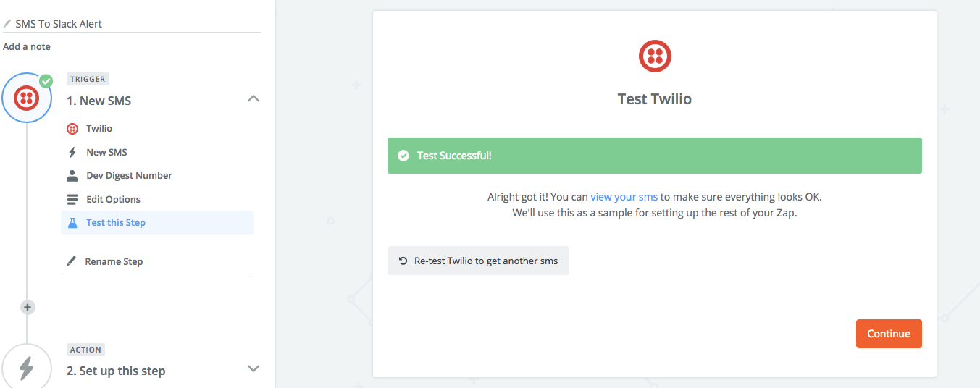Image resolution: width=980 pixels, height=388 pixels.
Task: Click the flask icon beside Test this Step
Action: 72,223
